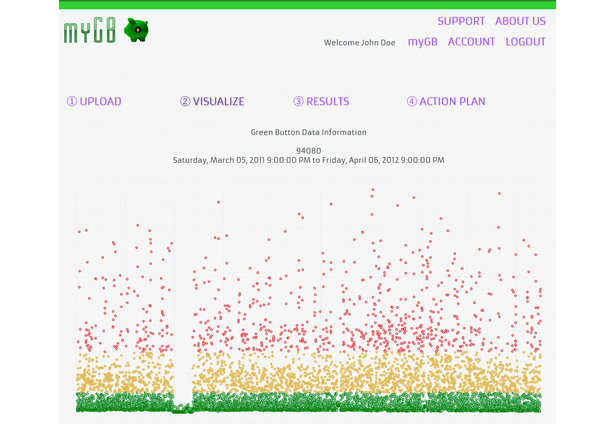This screenshot has height=424, width=615.
Task: Open the ABOUT US page
Action: [x=520, y=21]
